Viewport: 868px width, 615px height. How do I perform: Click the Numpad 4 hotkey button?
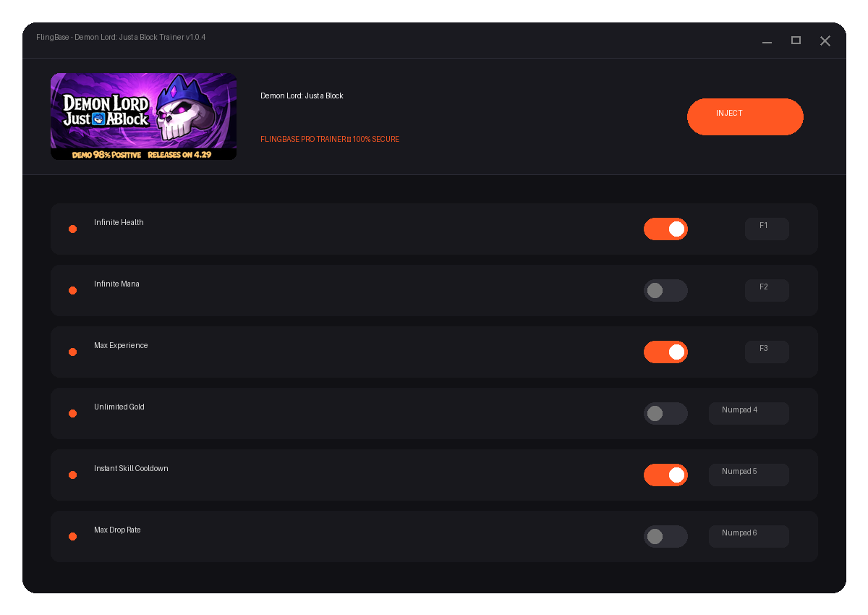coord(749,413)
